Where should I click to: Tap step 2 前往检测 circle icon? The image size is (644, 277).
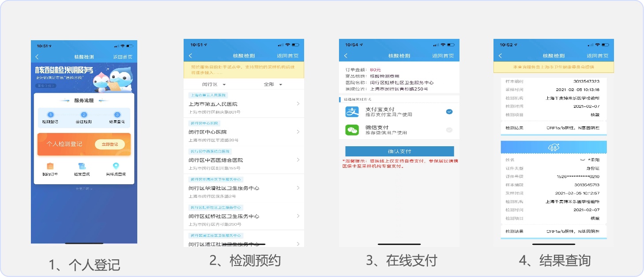click(84, 114)
